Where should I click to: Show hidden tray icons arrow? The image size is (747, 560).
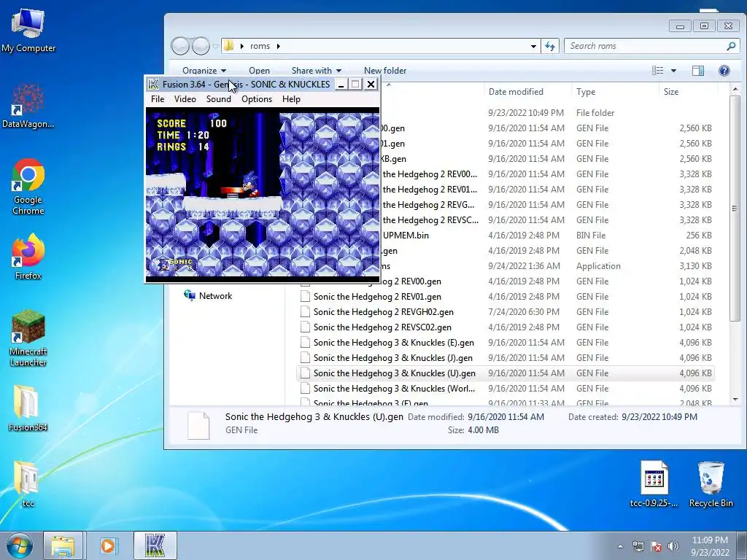(620, 547)
